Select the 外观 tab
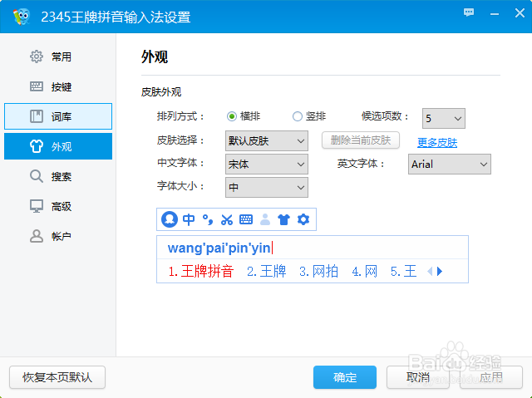The width and height of the screenshot is (532, 398). coord(58,146)
